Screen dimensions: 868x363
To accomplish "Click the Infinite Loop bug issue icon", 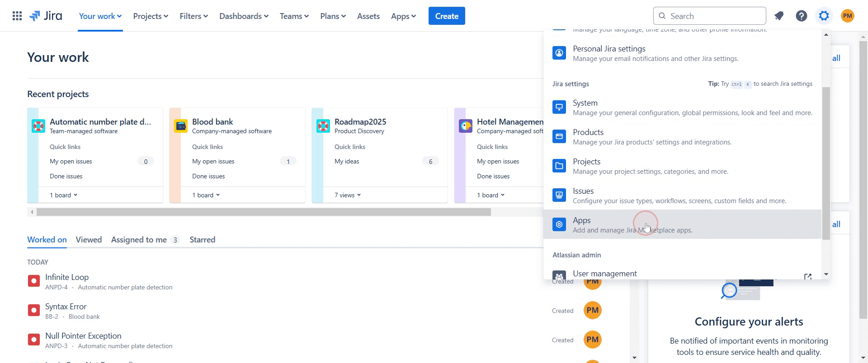I will click(34, 281).
